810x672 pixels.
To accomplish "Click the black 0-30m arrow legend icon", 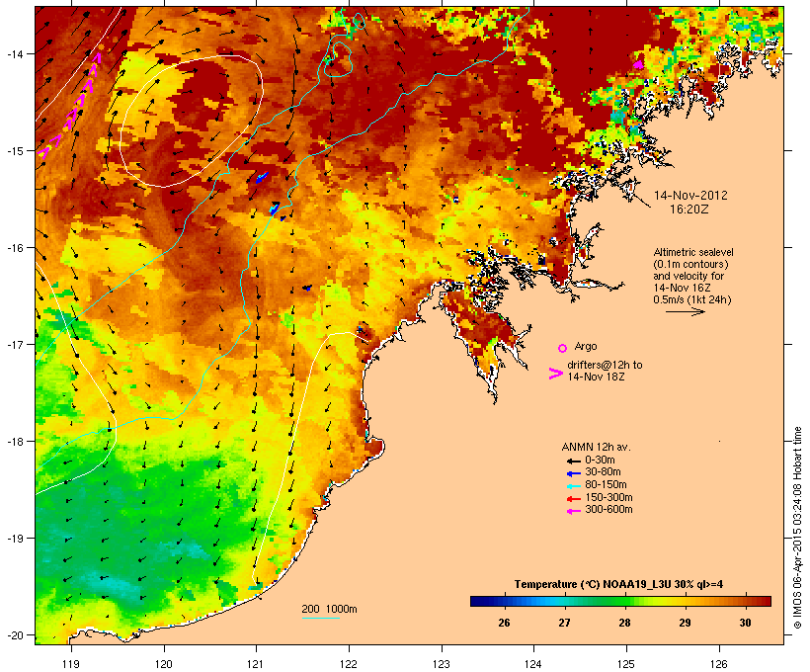I will tap(573, 462).
